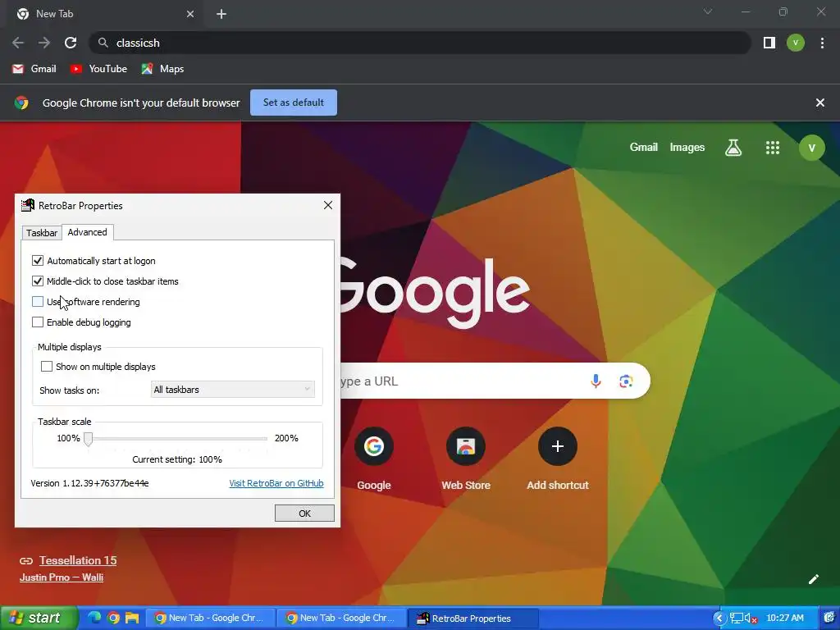Click OK in RetroBar Properties
This screenshot has height=630, width=840.
[x=304, y=514]
